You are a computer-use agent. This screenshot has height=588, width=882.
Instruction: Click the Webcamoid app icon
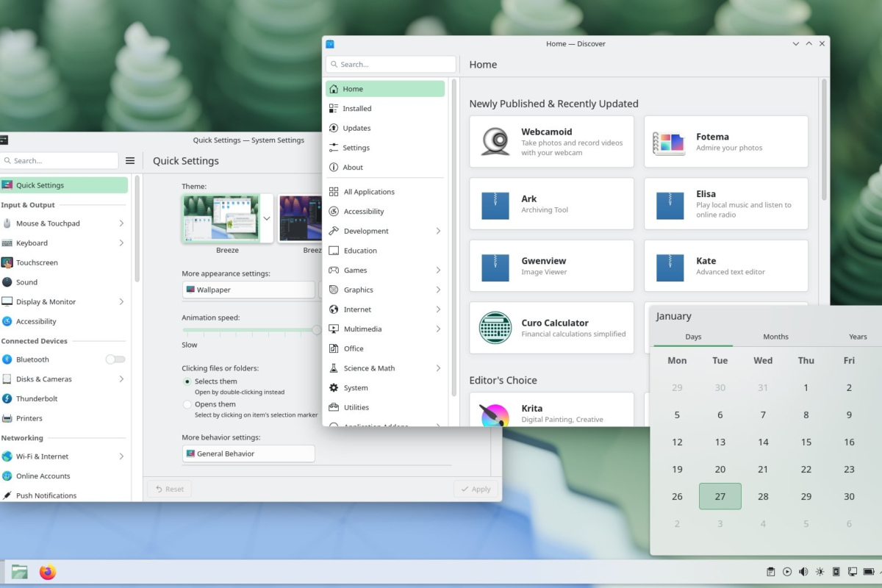(x=495, y=141)
